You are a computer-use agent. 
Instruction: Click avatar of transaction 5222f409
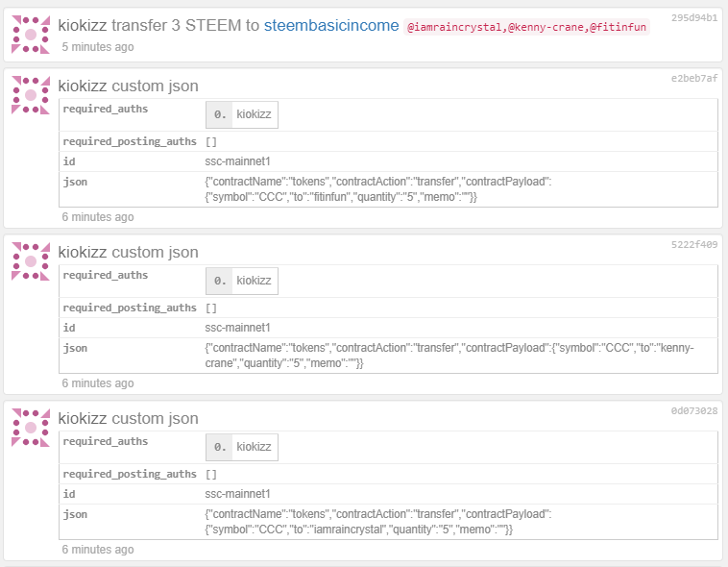point(31,261)
